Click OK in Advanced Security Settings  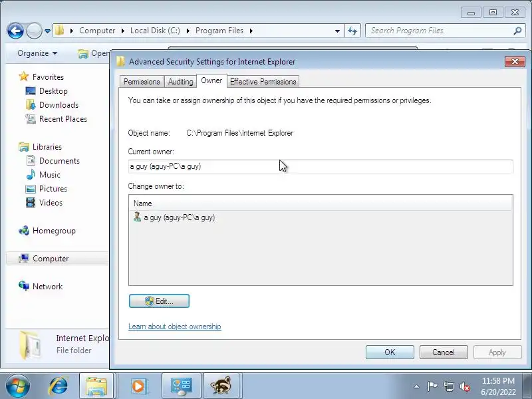click(x=390, y=352)
